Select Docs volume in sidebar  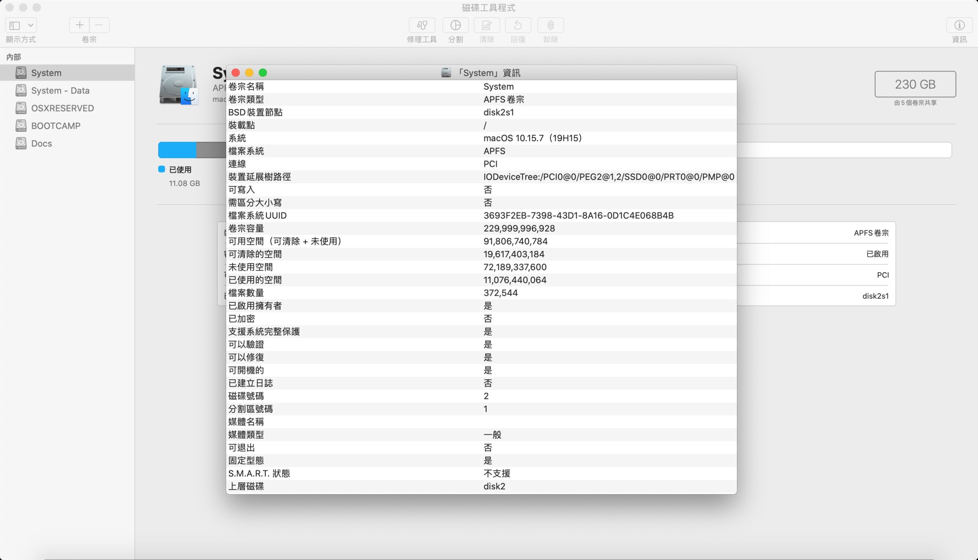(67, 144)
